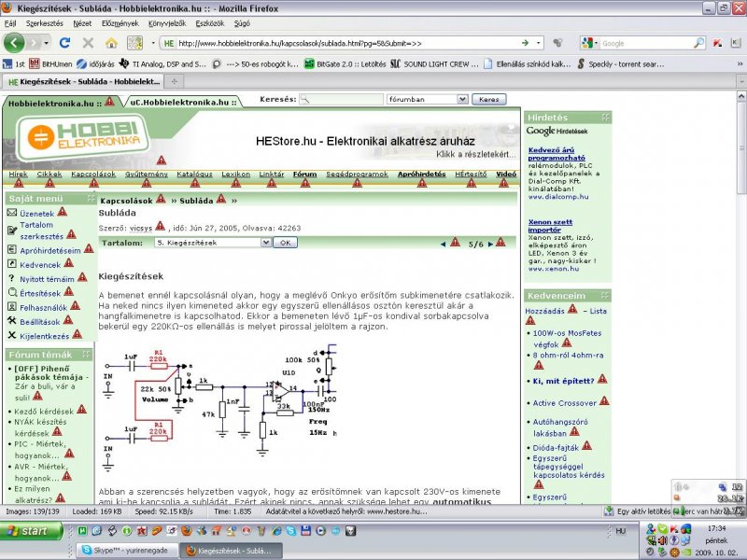Expand the bookmarks toolbar overflow chevron

740,63
